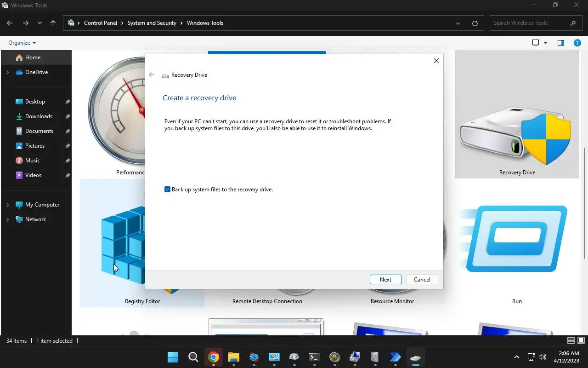This screenshot has width=588, height=368.
Task: Click the change view icon
Action: pyautogui.click(x=536, y=43)
